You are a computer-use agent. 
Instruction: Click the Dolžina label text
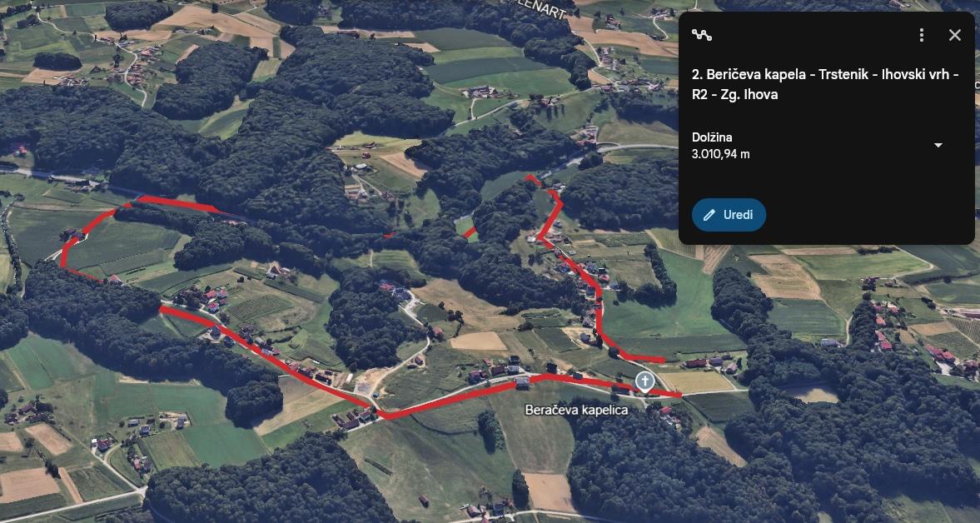(x=712, y=137)
